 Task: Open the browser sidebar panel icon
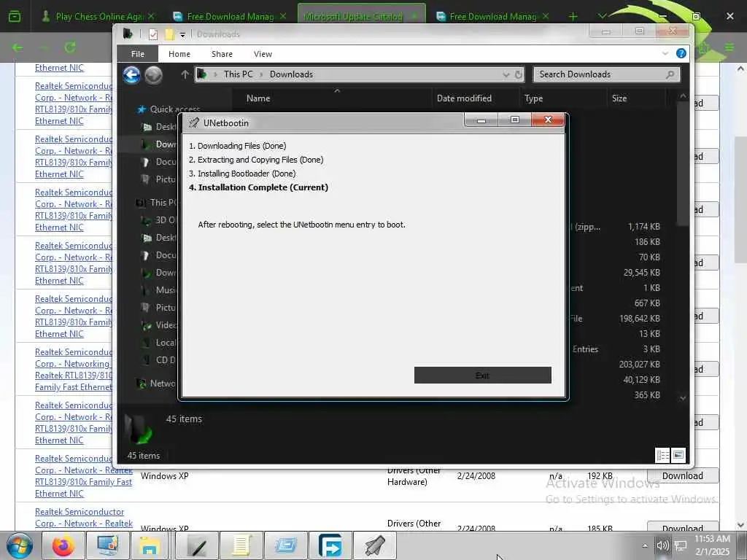click(x=15, y=17)
